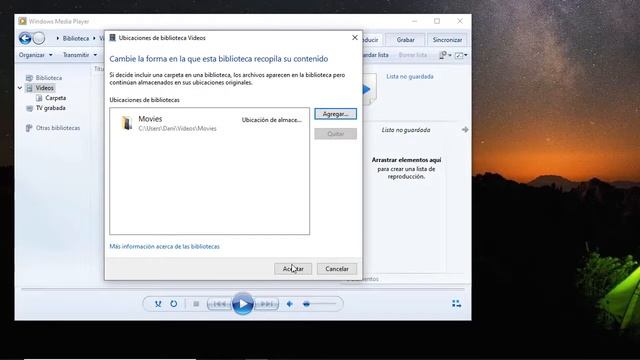
Task: Toggle repeat playback mode
Action: tap(173, 304)
